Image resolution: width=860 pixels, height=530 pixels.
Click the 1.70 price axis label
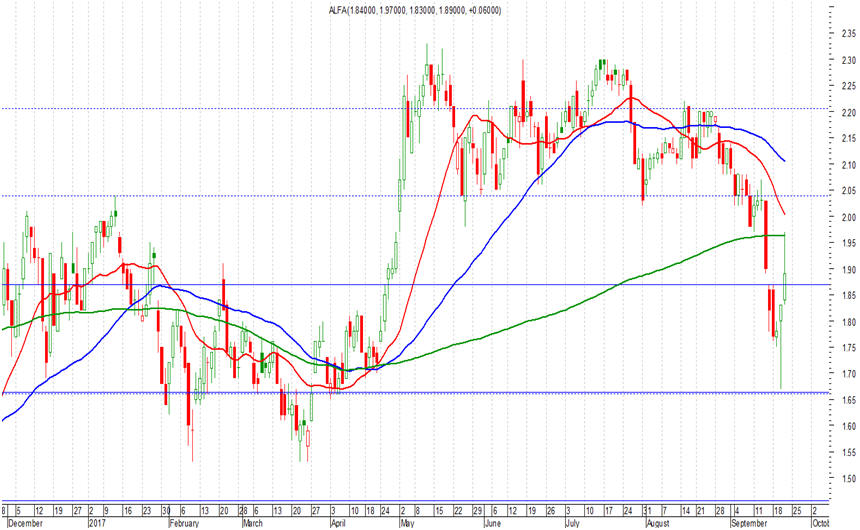pos(848,374)
